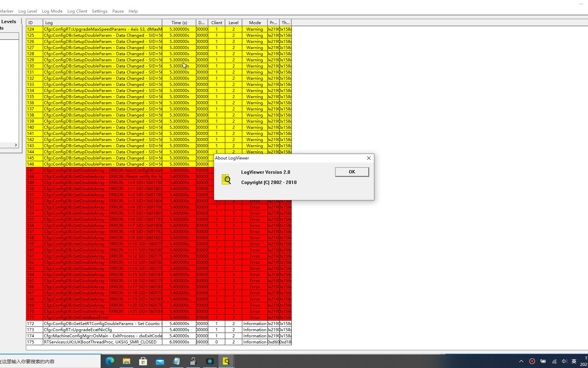Select log row with ID 130
Screen dimensions: 588x368
[x=159, y=66]
